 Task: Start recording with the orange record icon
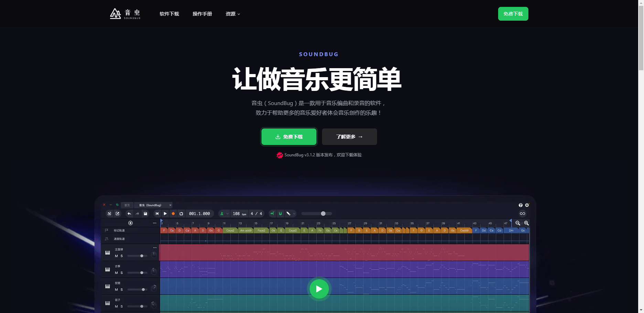[173, 213]
